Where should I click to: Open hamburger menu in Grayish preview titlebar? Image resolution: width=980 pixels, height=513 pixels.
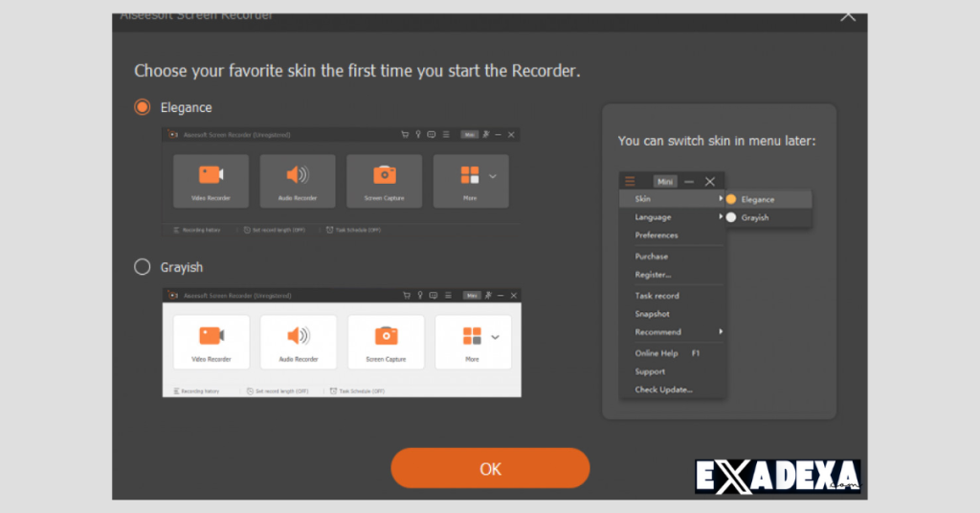pyautogui.click(x=448, y=296)
